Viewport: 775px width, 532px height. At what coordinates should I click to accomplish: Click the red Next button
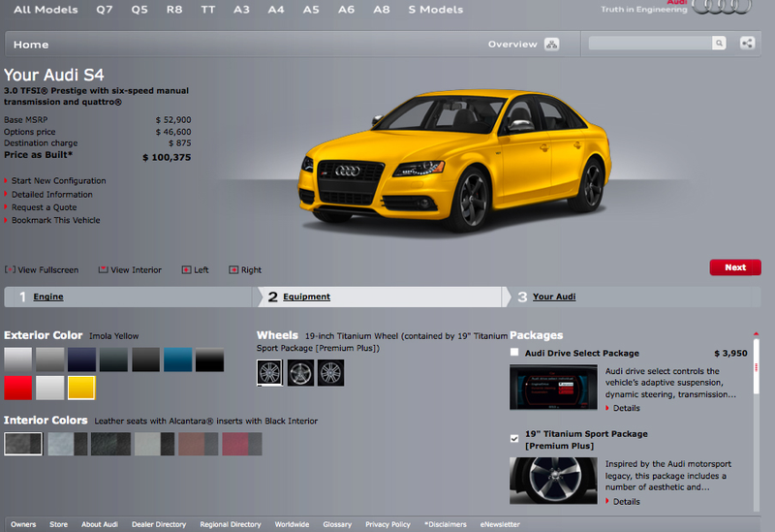(735, 267)
